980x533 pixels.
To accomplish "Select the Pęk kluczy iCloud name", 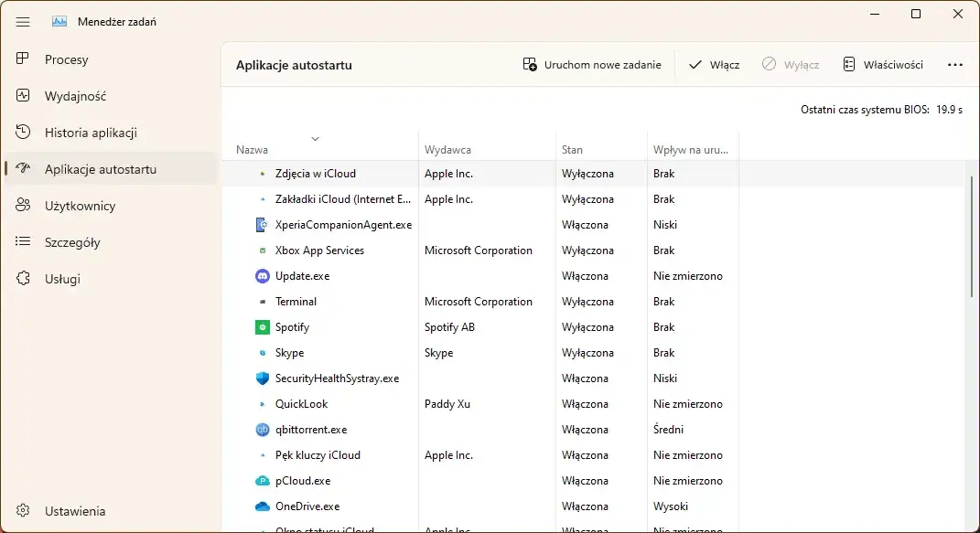I will [318, 455].
